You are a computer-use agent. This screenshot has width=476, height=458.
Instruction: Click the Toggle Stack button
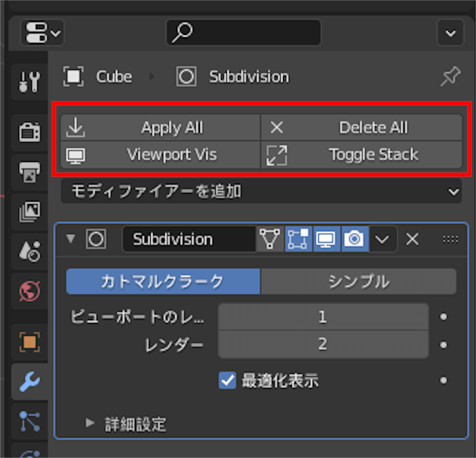(362, 155)
